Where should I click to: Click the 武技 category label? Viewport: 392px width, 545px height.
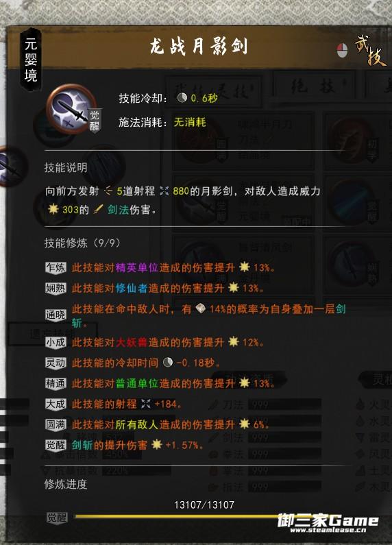[371, 51]
